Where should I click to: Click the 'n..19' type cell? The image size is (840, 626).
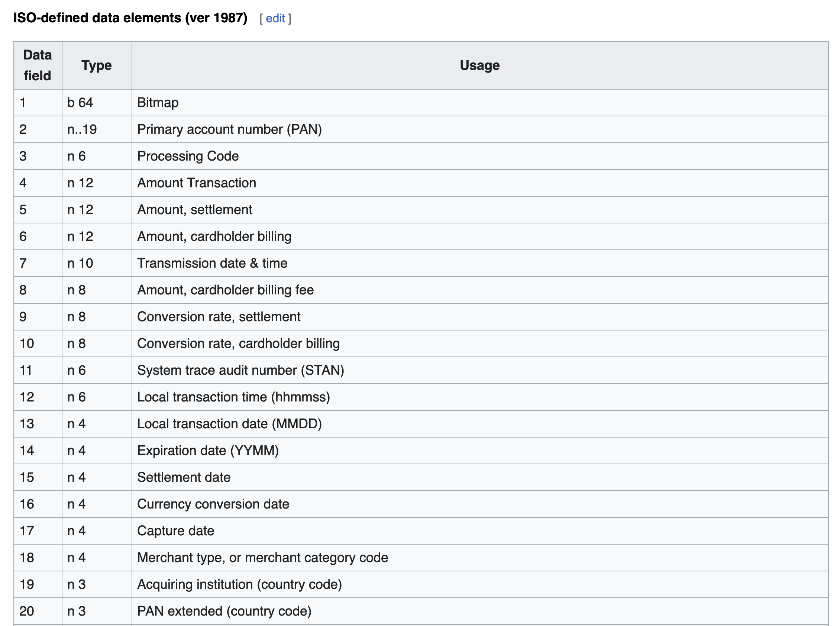[x=82, y=129]
